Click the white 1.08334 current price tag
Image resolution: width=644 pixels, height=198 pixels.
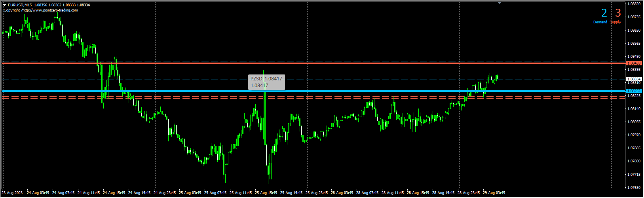pos(634,79)
